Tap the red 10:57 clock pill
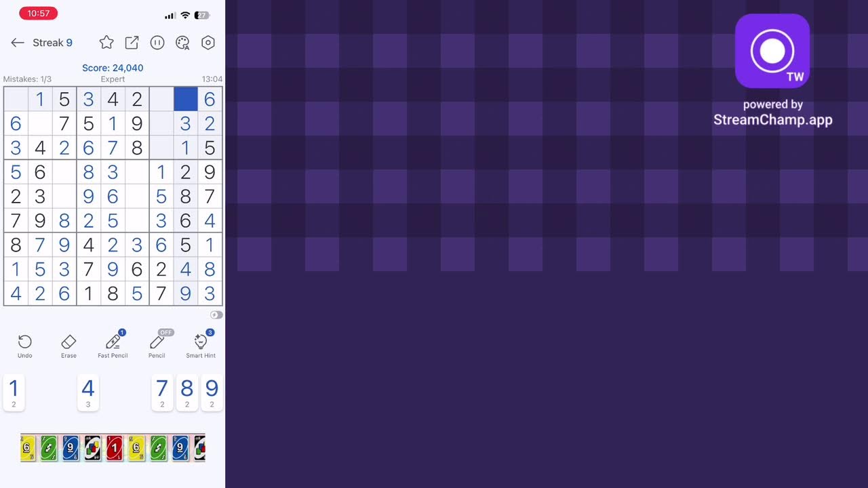This screenshot has height=488, width=868. 38,14
